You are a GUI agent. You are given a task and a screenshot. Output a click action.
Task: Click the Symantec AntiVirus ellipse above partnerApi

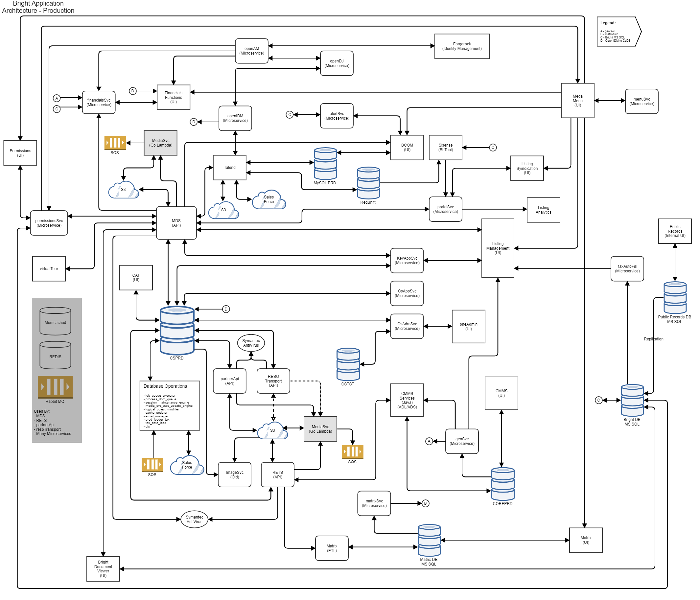251,343
